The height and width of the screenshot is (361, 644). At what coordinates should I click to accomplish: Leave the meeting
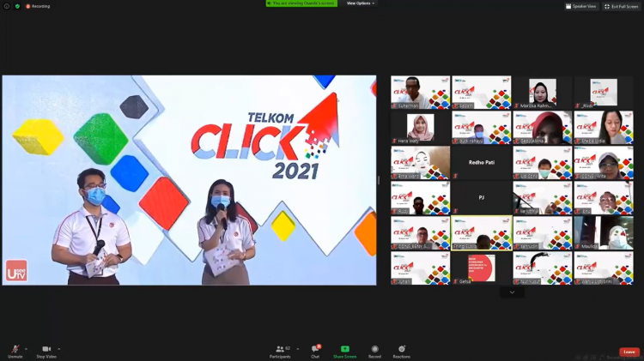pyautogui.click(x=629, y=352)
